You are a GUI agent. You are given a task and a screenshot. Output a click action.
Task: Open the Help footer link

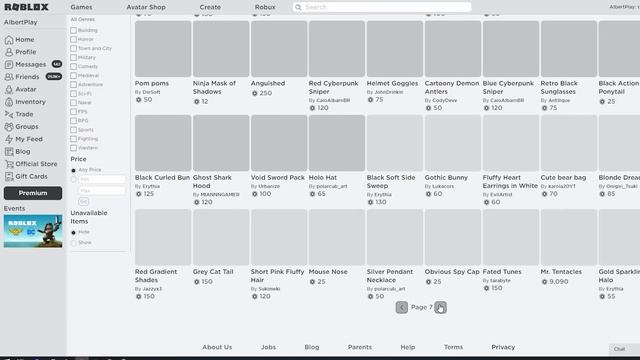[407, 347]
